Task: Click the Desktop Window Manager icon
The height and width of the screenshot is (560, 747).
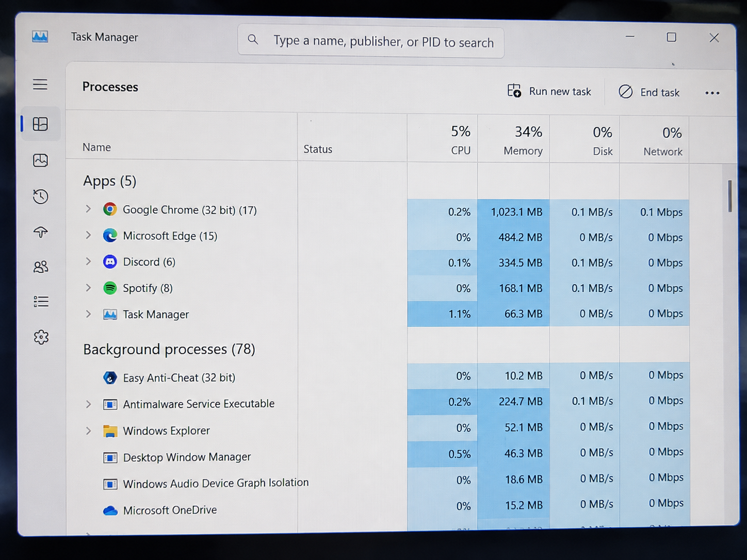Action: click(110, 457)
